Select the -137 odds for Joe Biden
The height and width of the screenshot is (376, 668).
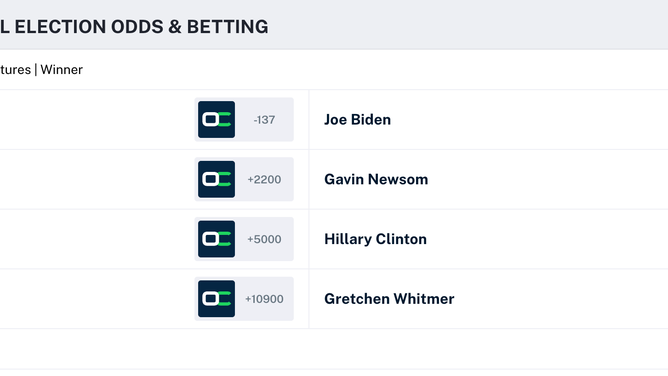[x=264, y=120]
